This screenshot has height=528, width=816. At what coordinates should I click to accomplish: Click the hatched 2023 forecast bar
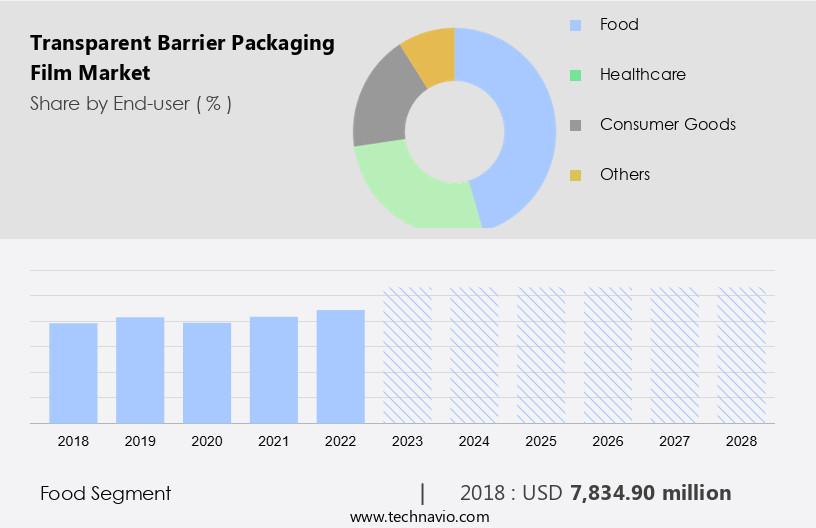408,355
